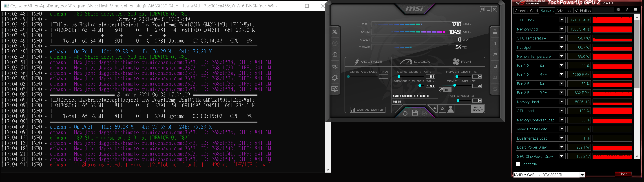The width and height of the screenshot is (644, 182).
Task: Adjust the Temp Limit slider handle
Action: pyautogui.click(x=454, y=86)
